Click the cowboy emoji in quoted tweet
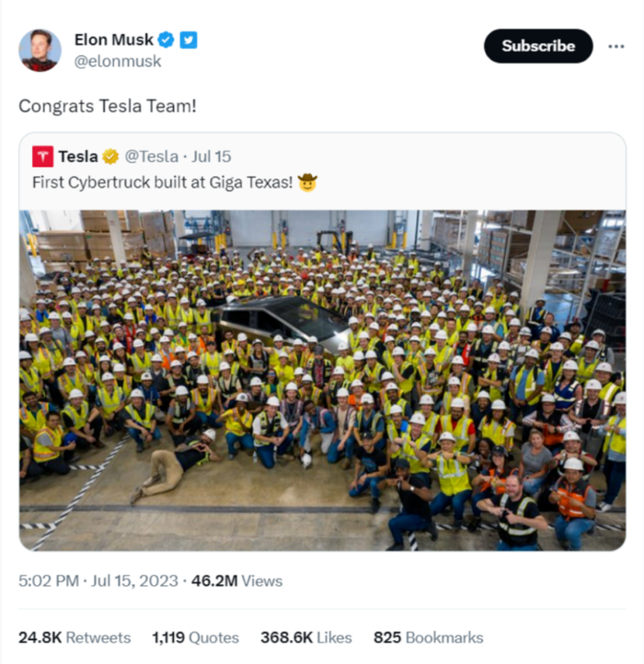This screenshot has height=664, width=644. pos(307,181)
